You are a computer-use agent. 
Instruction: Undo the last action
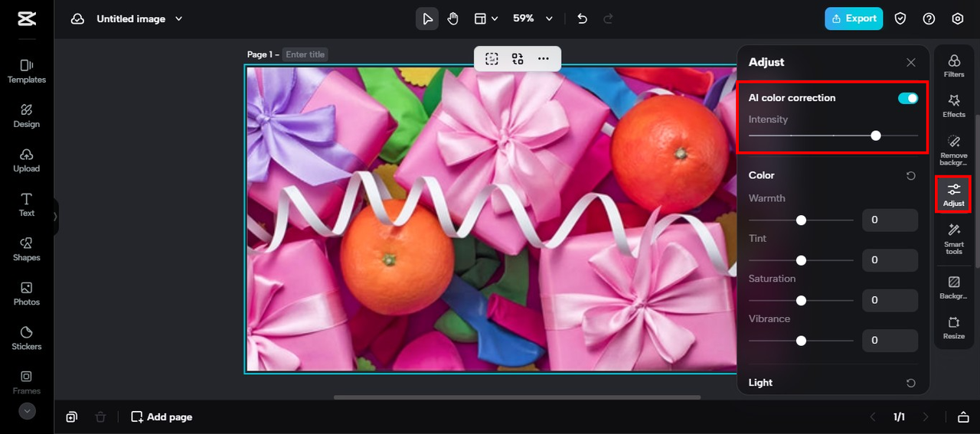(582, 18)
